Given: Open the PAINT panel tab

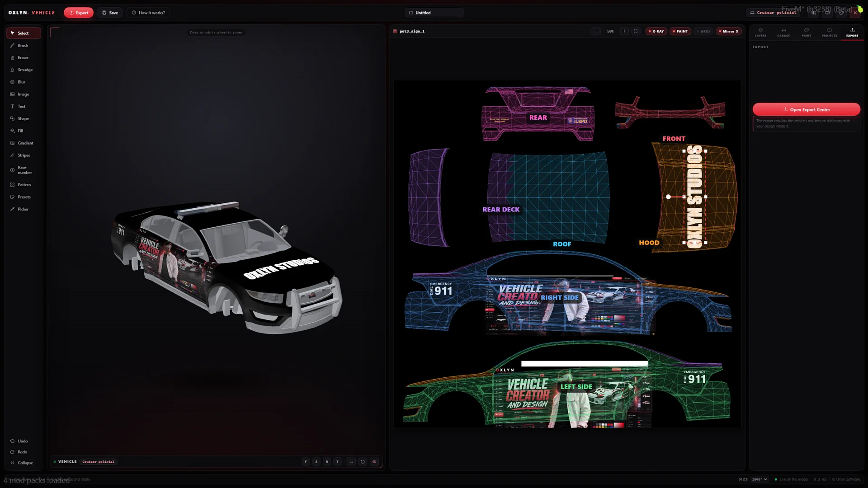Looking at the screenshot, I should click(x=807, y=33).
